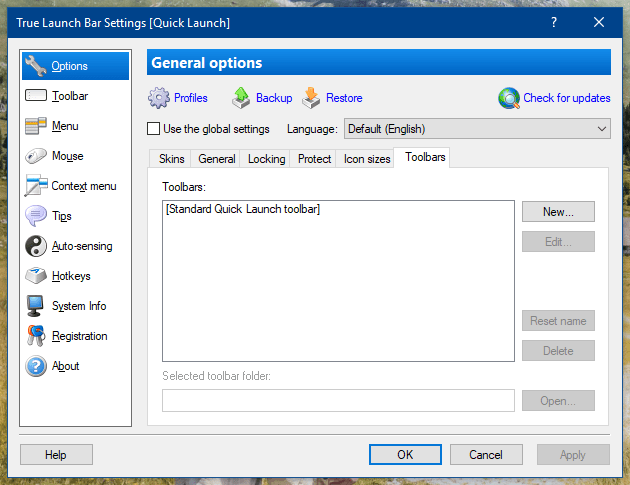Click the Backup link text
The height and width of the screenshot is (485, 630).
[274, 98]
